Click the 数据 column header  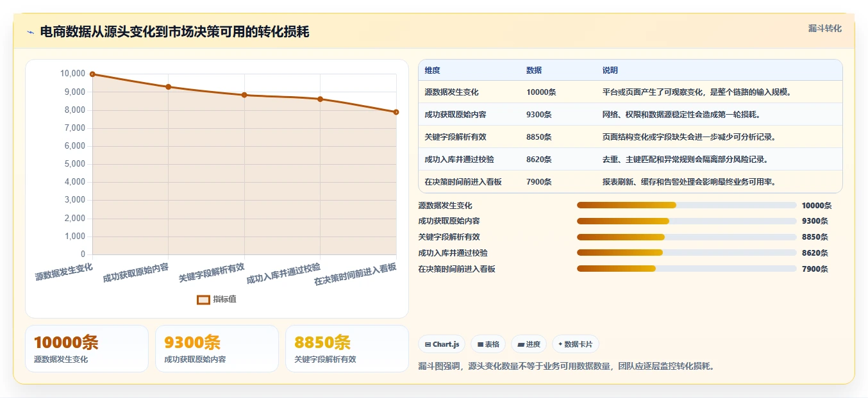[534, 70]
